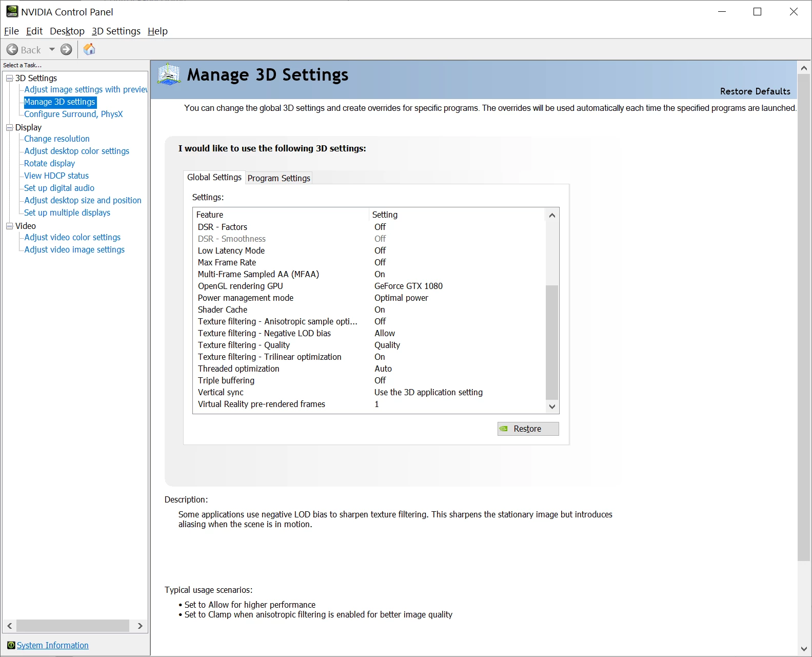Select the Vertical sync row
Viewport: 812px width, 657px height.
point(369,392)
